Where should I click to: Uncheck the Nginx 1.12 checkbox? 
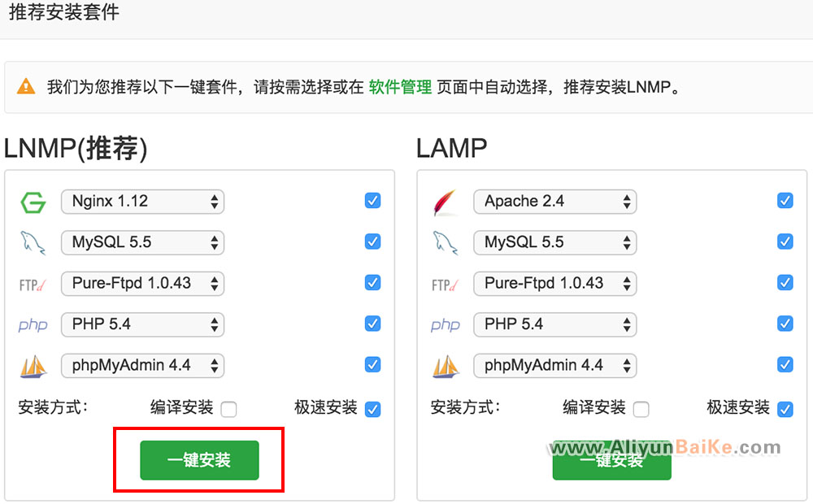tap(372, 201)
